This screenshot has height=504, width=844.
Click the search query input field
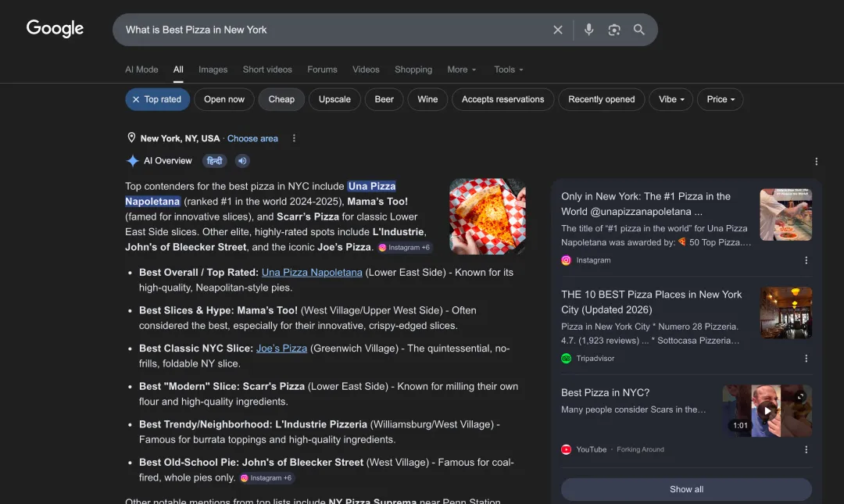tap(334, 30)
